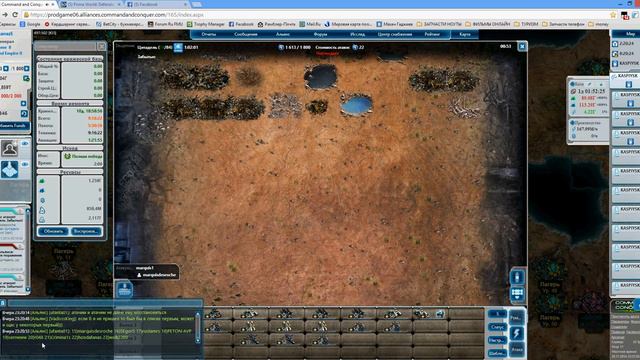Switch to the Facebook browser tab

[157, 4]
